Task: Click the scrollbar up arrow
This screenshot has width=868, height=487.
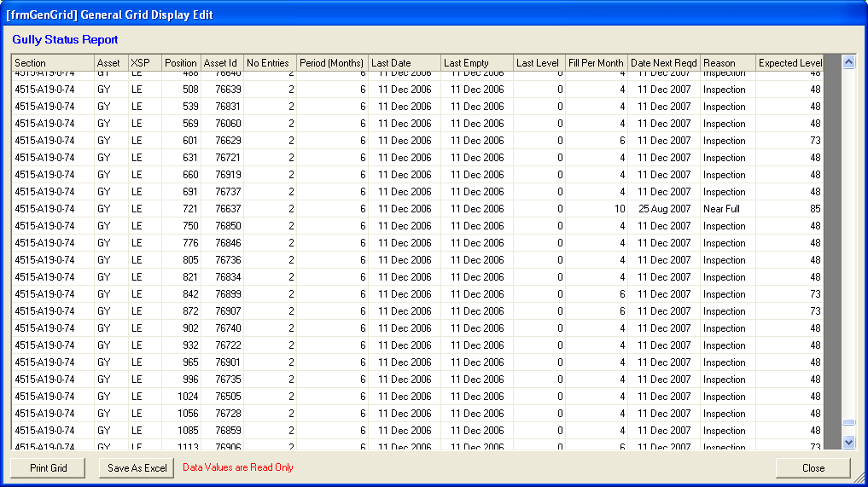Action: point(848,62)
